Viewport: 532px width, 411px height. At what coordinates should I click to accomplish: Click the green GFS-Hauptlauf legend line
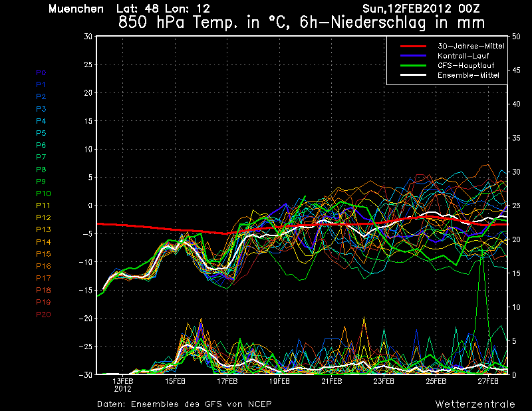413,65
